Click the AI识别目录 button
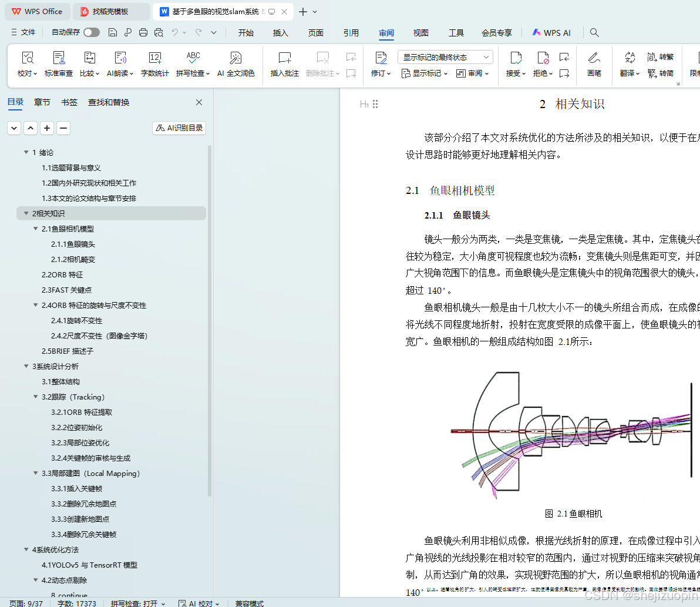 click(179, 128)
